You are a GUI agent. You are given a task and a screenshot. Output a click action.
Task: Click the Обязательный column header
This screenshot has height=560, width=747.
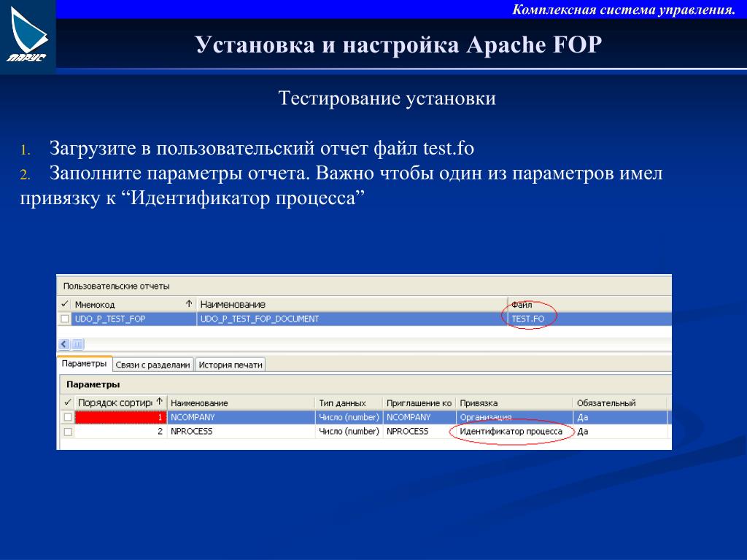tap(620, 402)
